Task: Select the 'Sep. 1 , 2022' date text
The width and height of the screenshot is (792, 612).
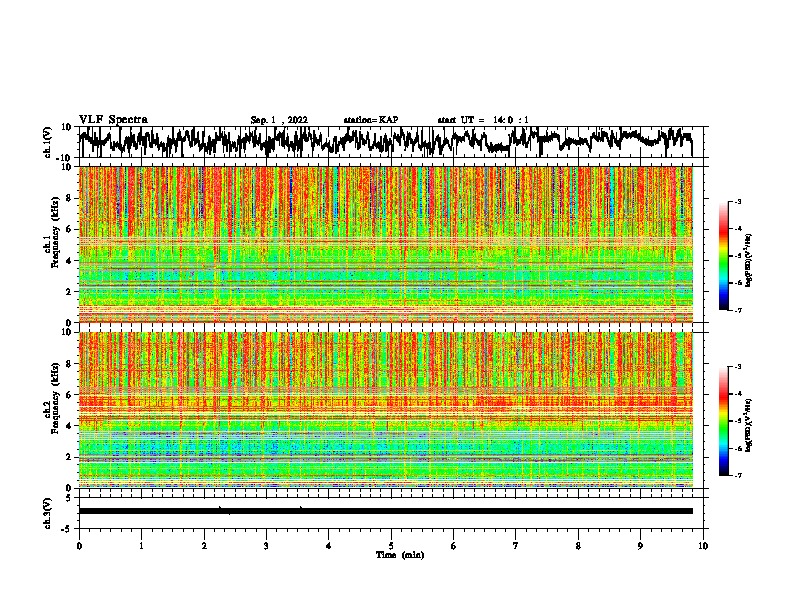Action: (x=279, y=120)
